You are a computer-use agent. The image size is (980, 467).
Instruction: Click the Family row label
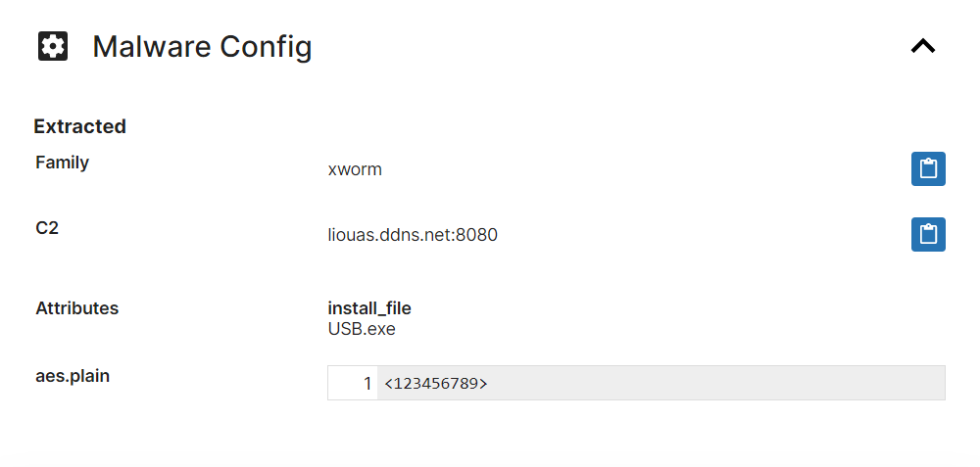[62, 163]
